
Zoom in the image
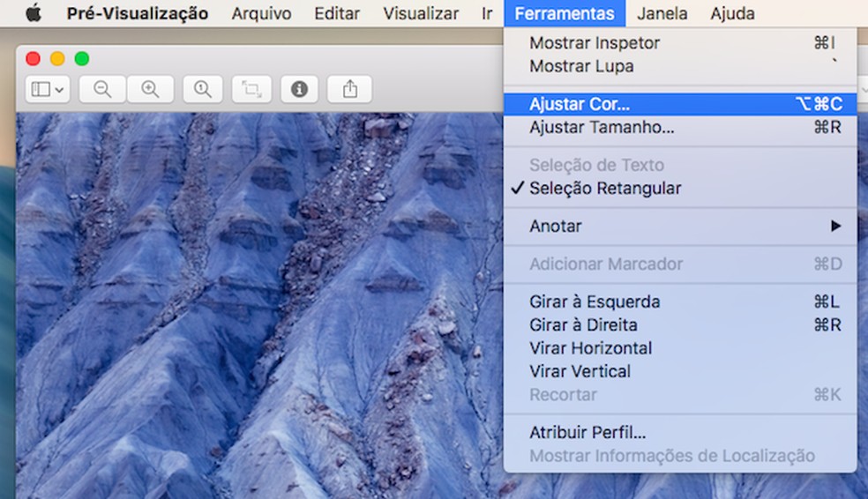(151, 89)
